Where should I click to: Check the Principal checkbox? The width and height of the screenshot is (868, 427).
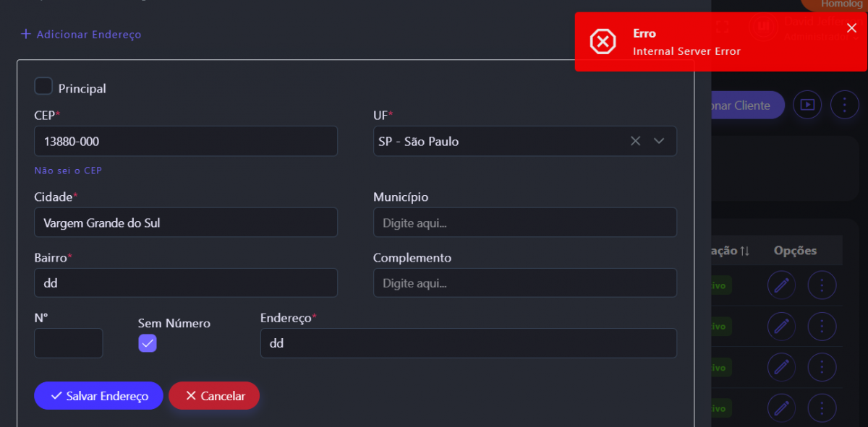coord(44,87)
